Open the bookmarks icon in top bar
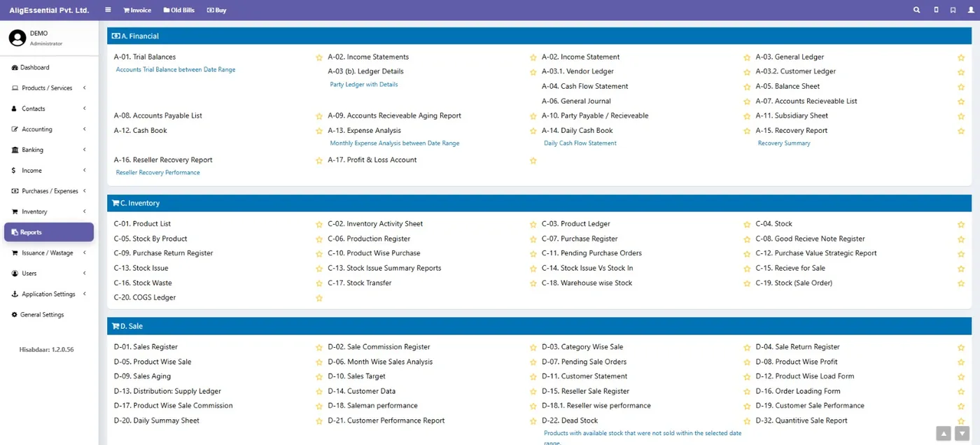 [x=953, y=10]
